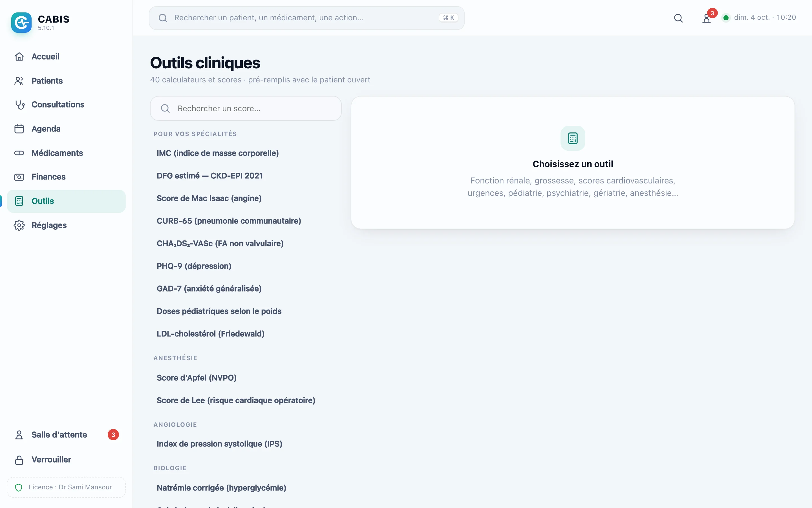The width and height of the screenshot is (812, 508).
Task: Click the dim. 4 oct. · 10:20 date
Action: [765, 17]
